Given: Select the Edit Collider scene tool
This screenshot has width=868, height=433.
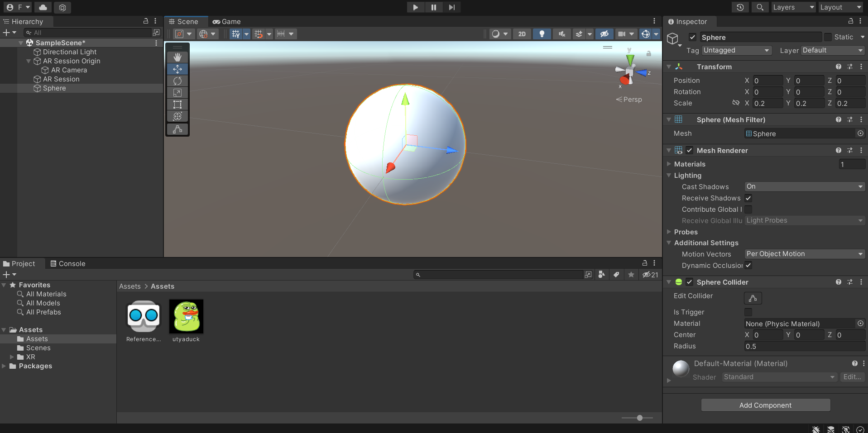Looking at the screenshot, I should 177,129.
